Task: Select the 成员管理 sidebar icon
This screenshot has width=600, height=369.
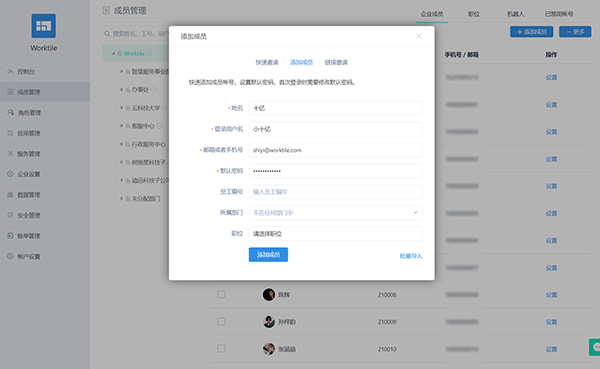Action: coord(10,92)
